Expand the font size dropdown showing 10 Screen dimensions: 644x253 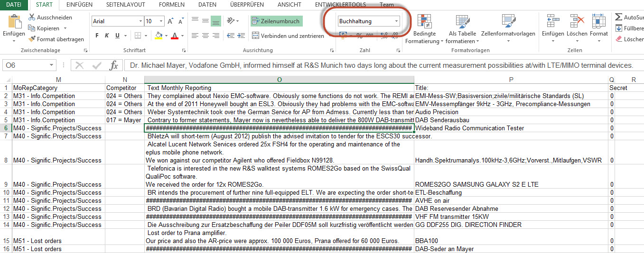(161, 21)
